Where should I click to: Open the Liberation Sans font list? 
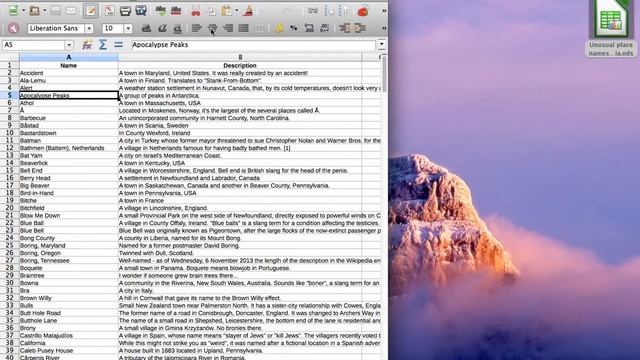(89, 28)
